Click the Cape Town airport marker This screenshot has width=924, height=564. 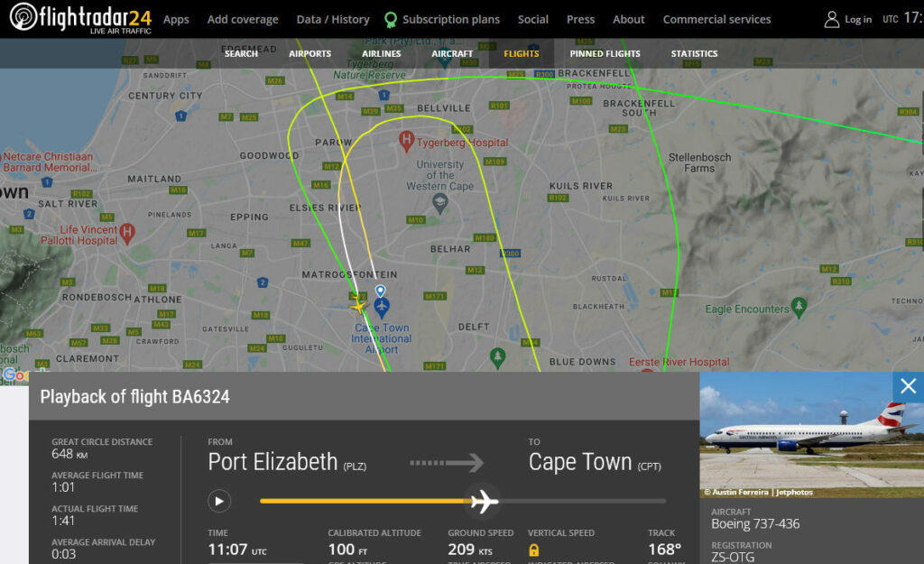pos(381,306)
